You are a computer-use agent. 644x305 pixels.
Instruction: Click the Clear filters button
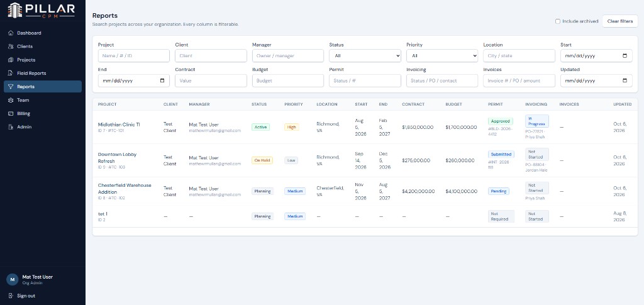coord(619,21)
